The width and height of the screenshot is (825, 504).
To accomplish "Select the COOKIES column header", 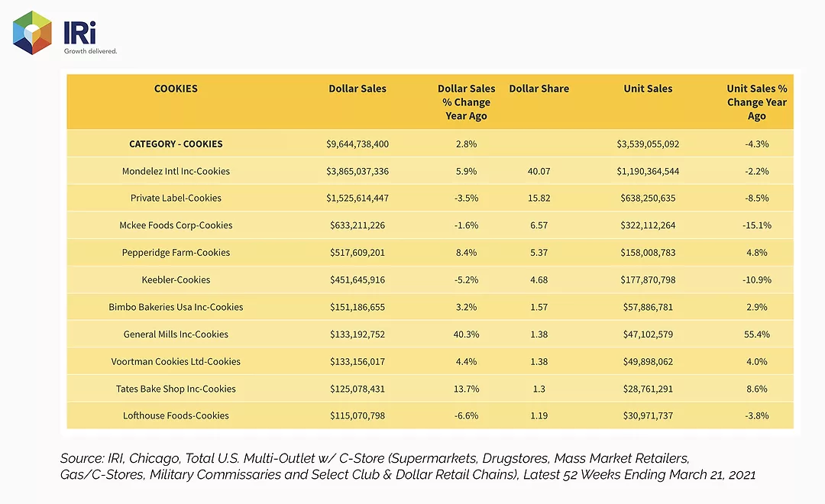I will [x=176, y=89].
